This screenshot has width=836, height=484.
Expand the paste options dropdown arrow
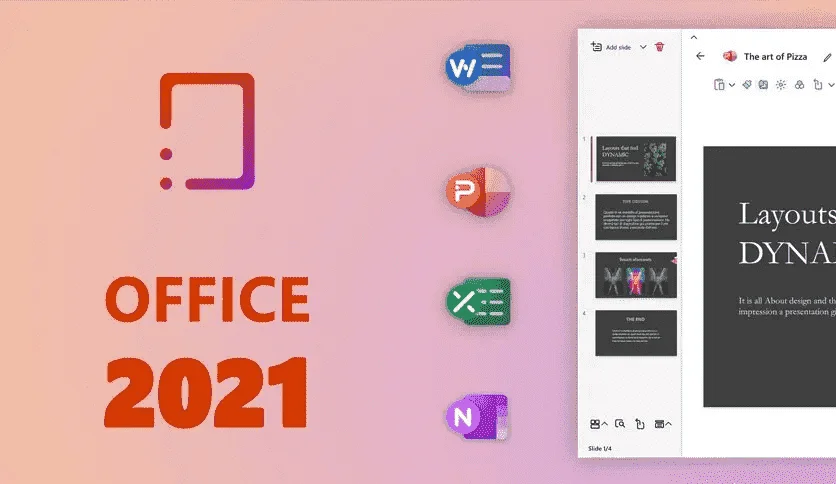point(732,85)
